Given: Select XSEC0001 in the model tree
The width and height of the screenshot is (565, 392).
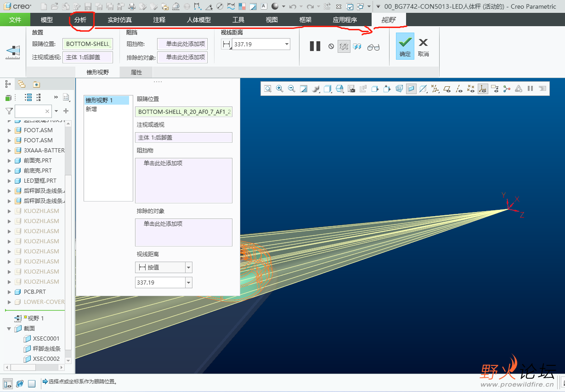Looking at the screenshot, I should click(x=46, y=339).
